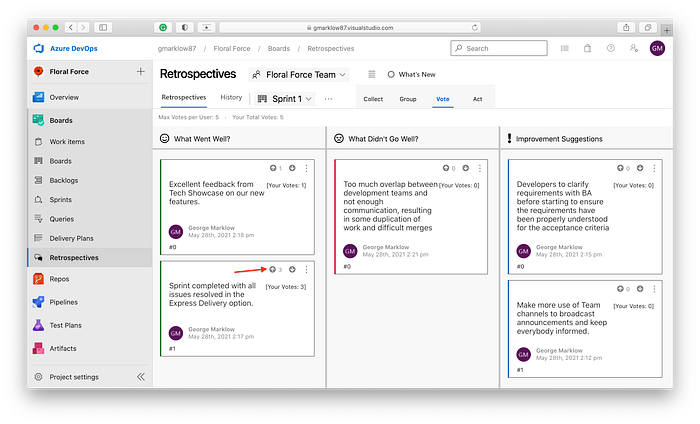700x424 pixels.
Task: Remove vote from Developers to clarify card
Action: pyautogui.click(x=640, y=168)
